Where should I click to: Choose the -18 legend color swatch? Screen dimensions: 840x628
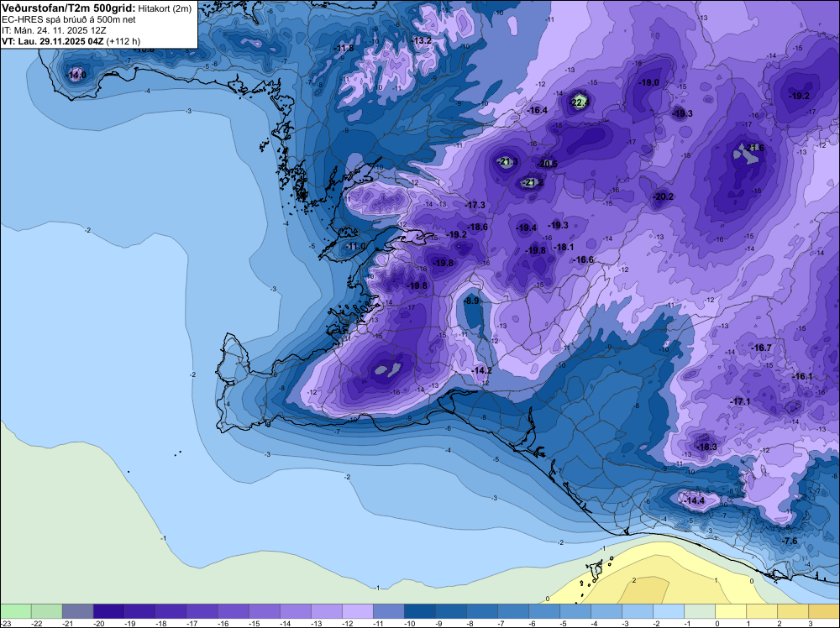171,611
